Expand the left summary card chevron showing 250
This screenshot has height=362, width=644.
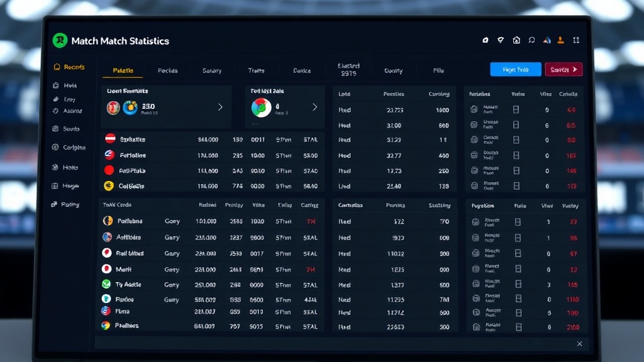click(220, 107)
